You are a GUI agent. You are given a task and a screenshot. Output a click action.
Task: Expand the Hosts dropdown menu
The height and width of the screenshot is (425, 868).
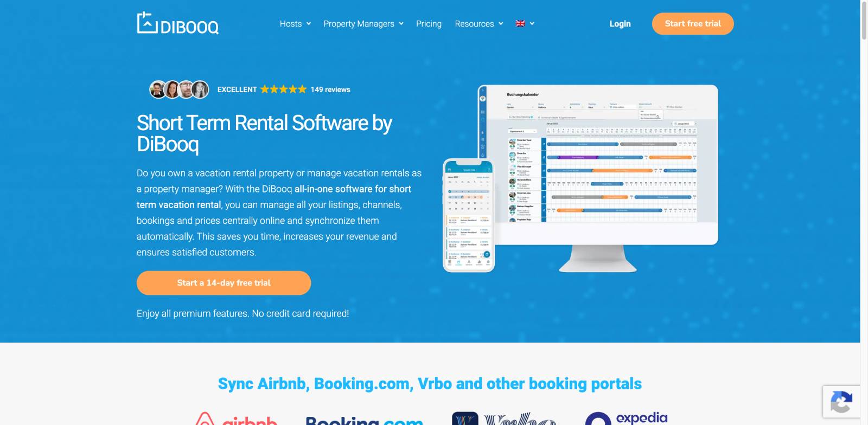(295, 24)
